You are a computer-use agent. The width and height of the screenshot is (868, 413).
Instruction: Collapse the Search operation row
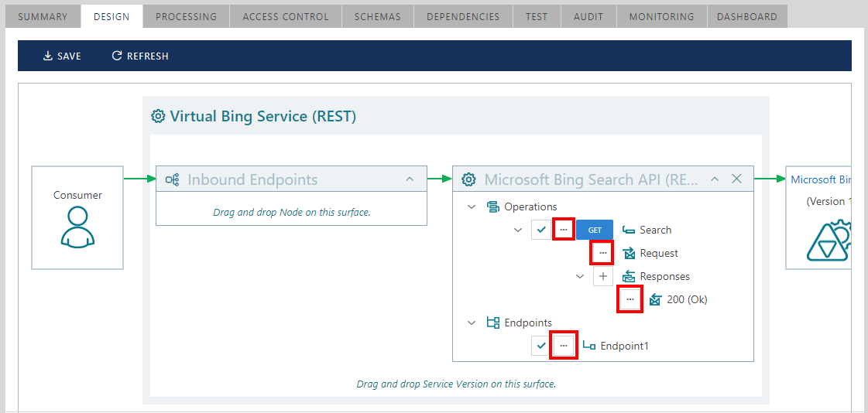pos(518,230)
